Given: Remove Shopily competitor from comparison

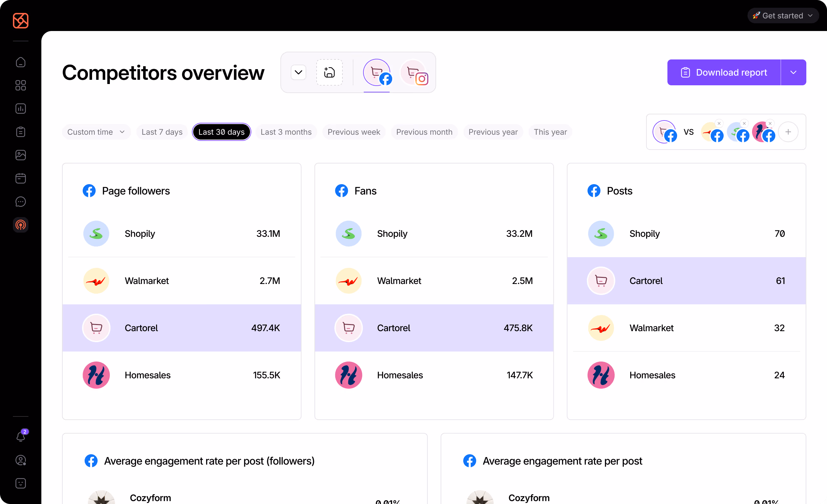Looking at the screenshot, I should tap(744, 123).
